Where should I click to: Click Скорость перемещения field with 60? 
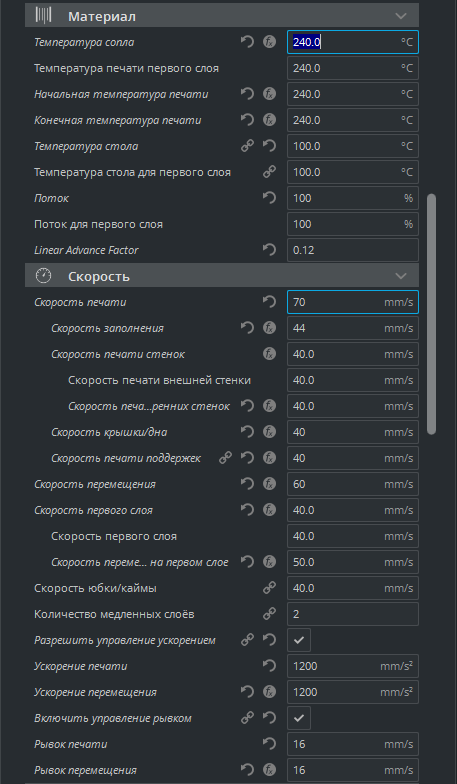pyautogui.click(x=353, y=484)
